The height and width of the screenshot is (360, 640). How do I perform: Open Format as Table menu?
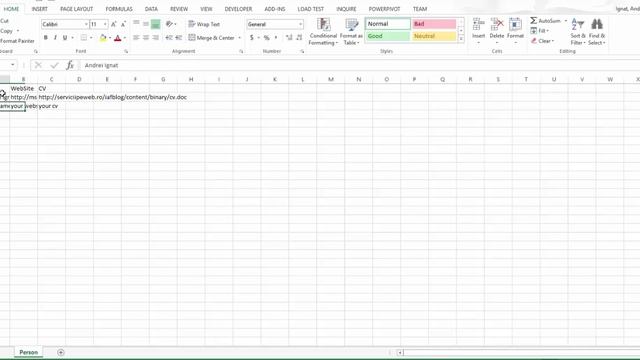[x=351, y=32]
